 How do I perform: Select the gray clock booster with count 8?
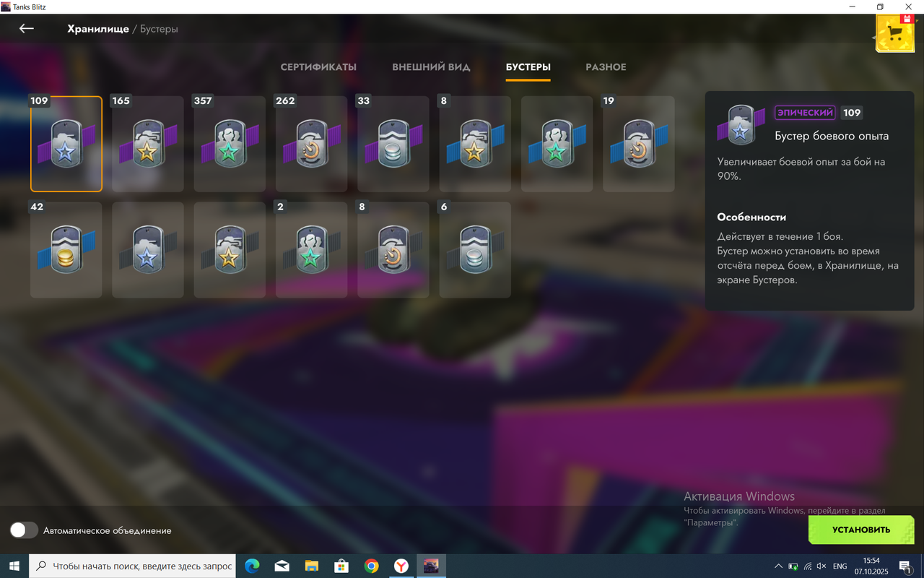coord(393,250)
